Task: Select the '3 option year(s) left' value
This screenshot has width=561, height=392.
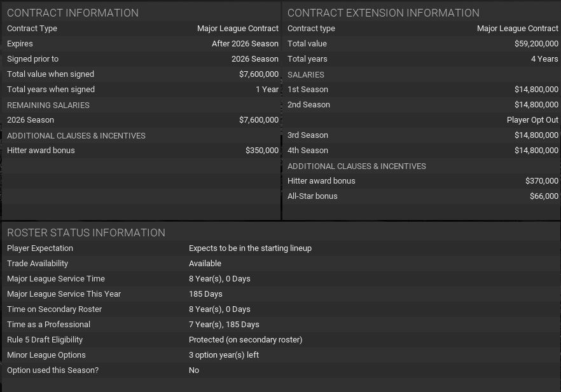Action: [x=224, y=355]
